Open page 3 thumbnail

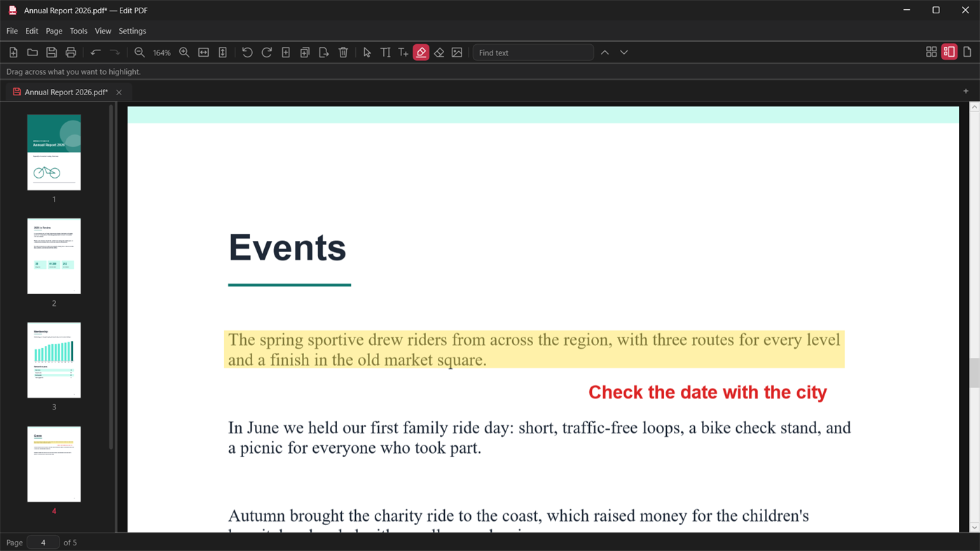click(x=54, y=360)
